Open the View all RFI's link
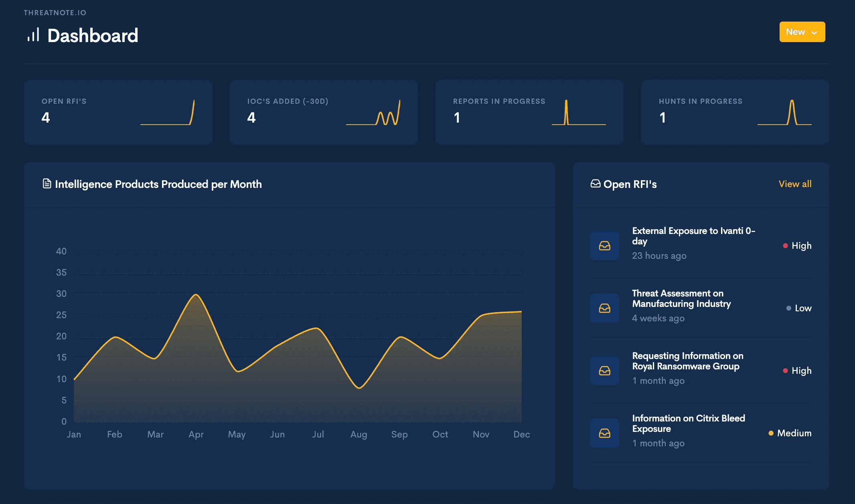 click(795, 184)
